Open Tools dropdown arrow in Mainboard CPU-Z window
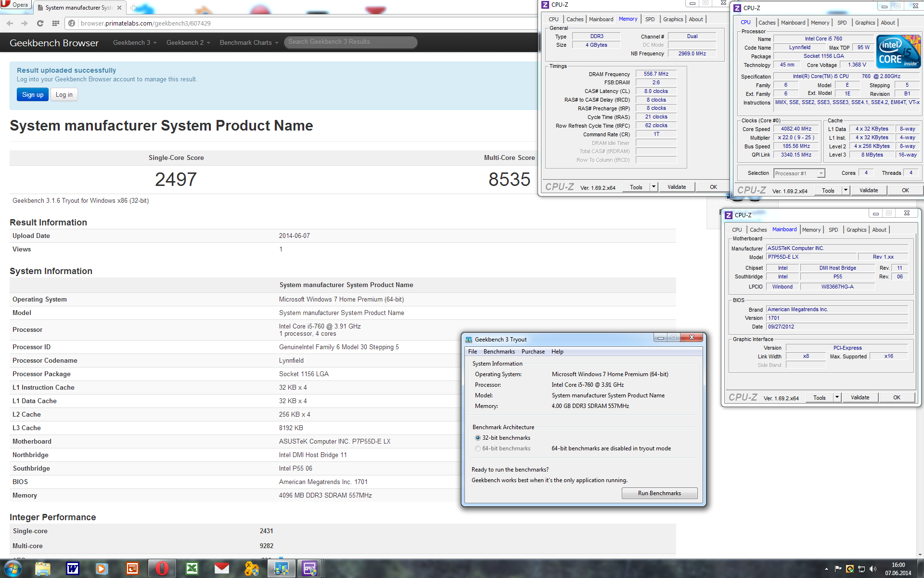Viewport: 924px width, 578px height. (837, 397)
